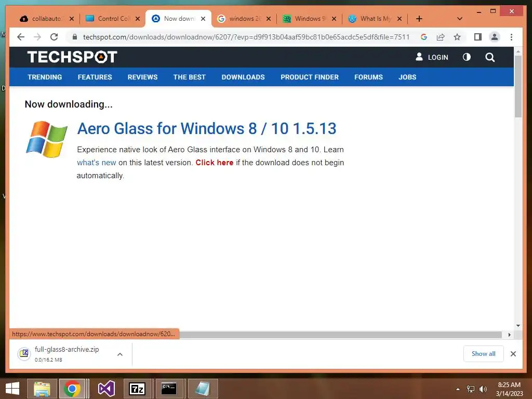Click the horizontal scroll right arrow

pos(509,335)
